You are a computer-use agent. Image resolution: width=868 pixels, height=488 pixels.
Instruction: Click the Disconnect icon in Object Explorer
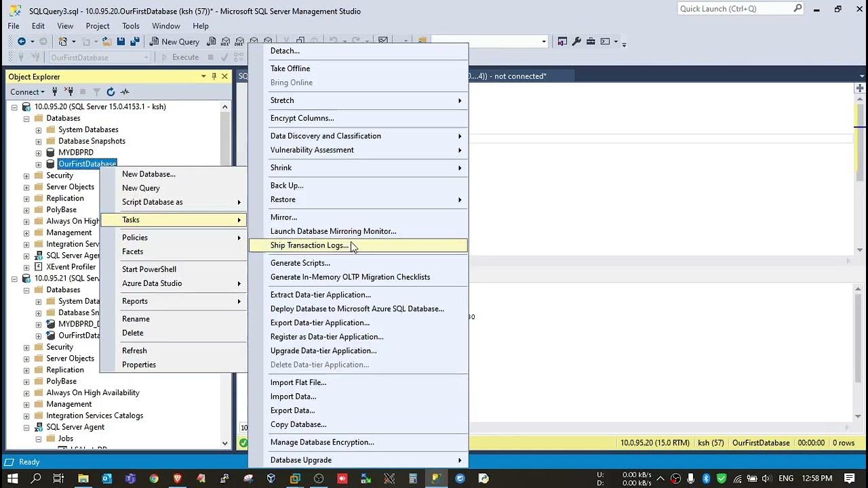point(68,91)
